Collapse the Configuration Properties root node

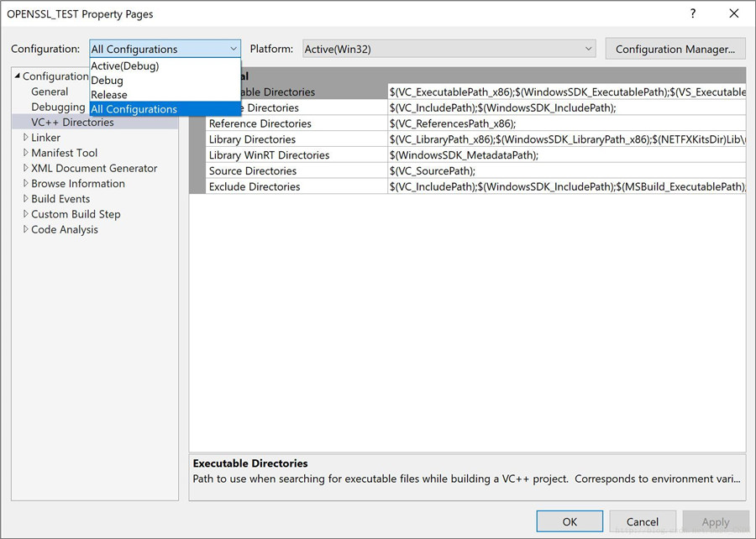[18, 76]
